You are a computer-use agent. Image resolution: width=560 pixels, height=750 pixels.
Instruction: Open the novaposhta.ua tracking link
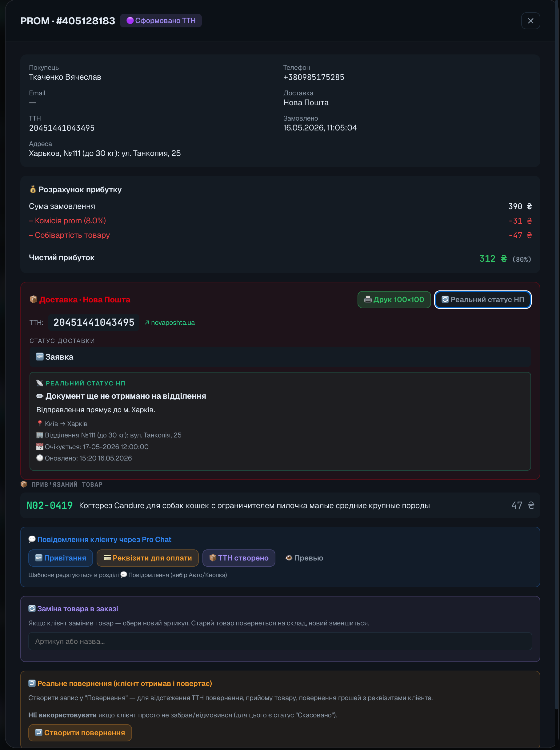(170, 322)
